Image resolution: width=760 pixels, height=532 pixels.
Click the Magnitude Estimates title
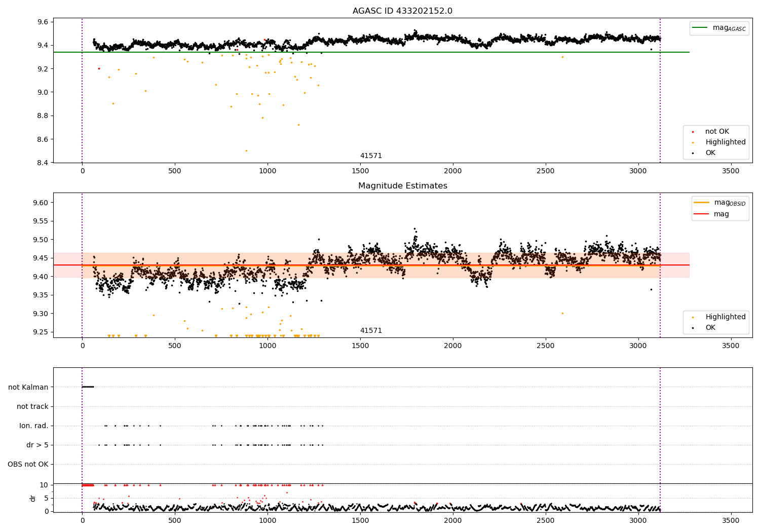pyautogui.click(x=402, y=186)
